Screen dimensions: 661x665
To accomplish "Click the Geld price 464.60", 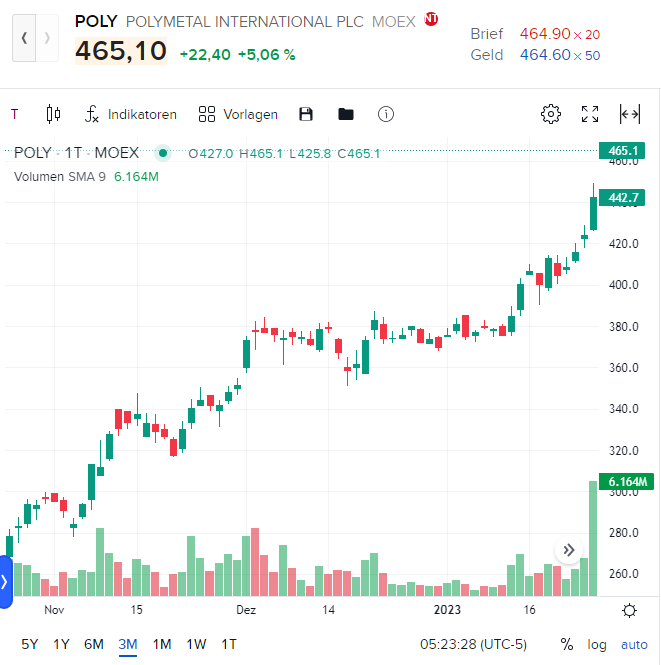I will pos(545,55).
